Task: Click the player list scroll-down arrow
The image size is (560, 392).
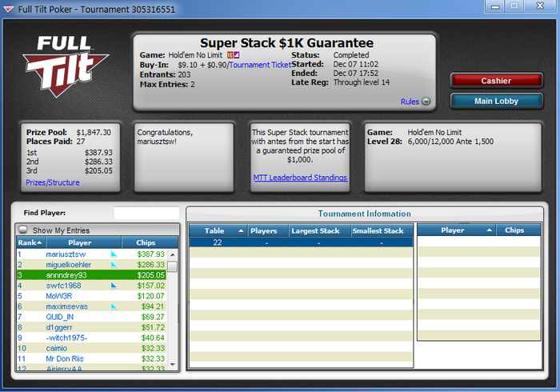Action: click(173, 365)
